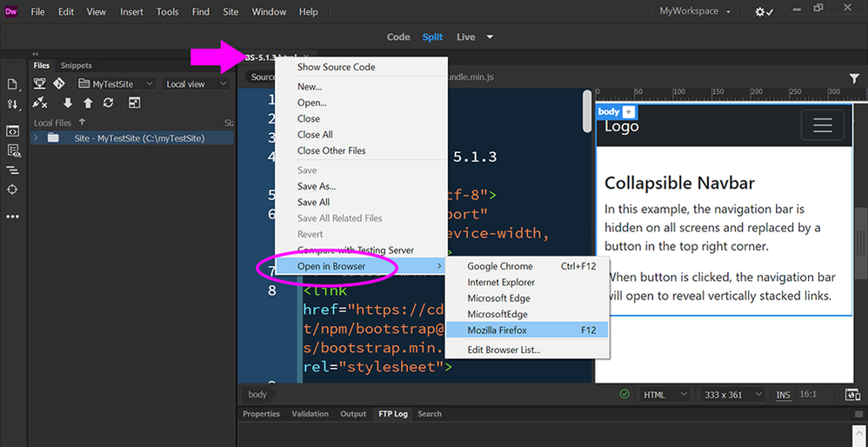
Task: Click the green checkmark lint status icon
Action: pos(624,395)
